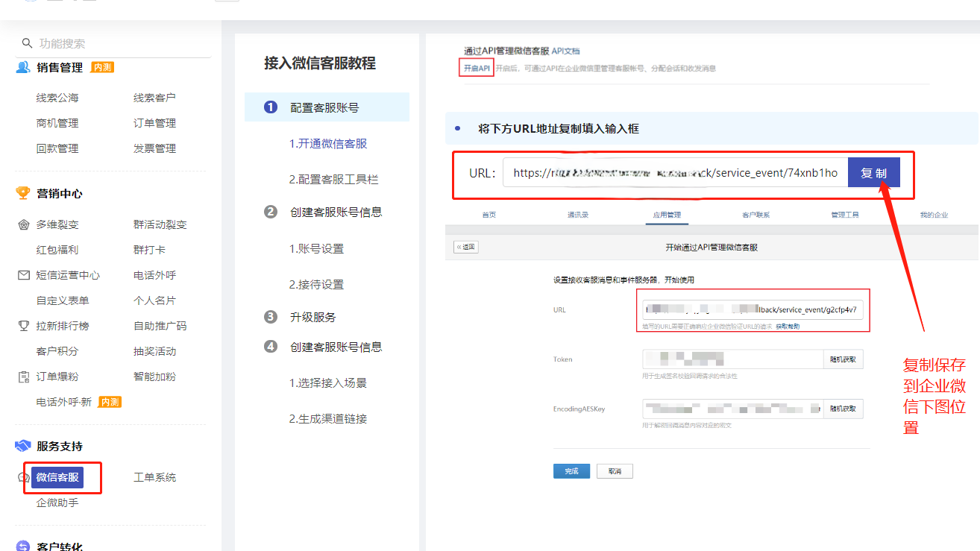This screenshot has height=551, width=980.
Task: Select 红包福利
Action: pos(57,250)
